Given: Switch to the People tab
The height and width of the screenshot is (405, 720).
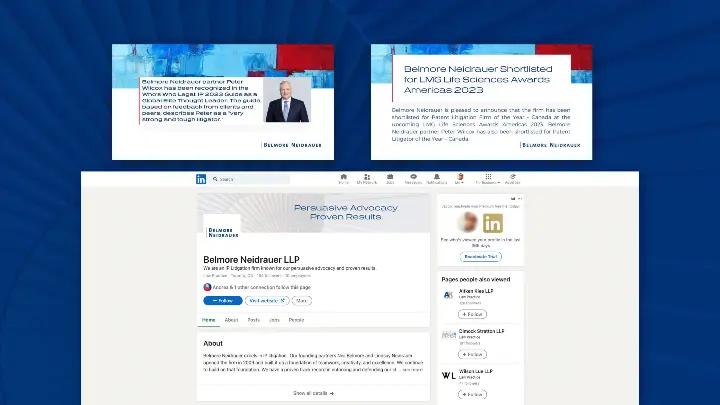Looking at the screenshot, I should tap(296, 320).
